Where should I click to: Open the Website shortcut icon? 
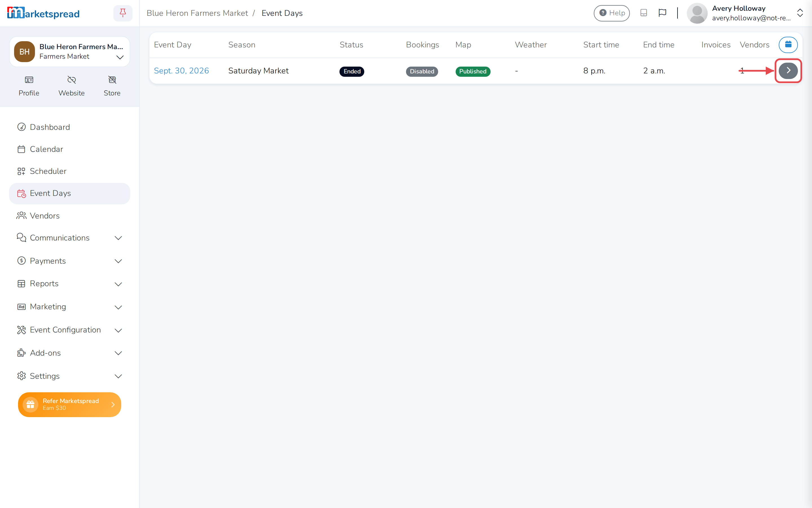coord(71,80)
